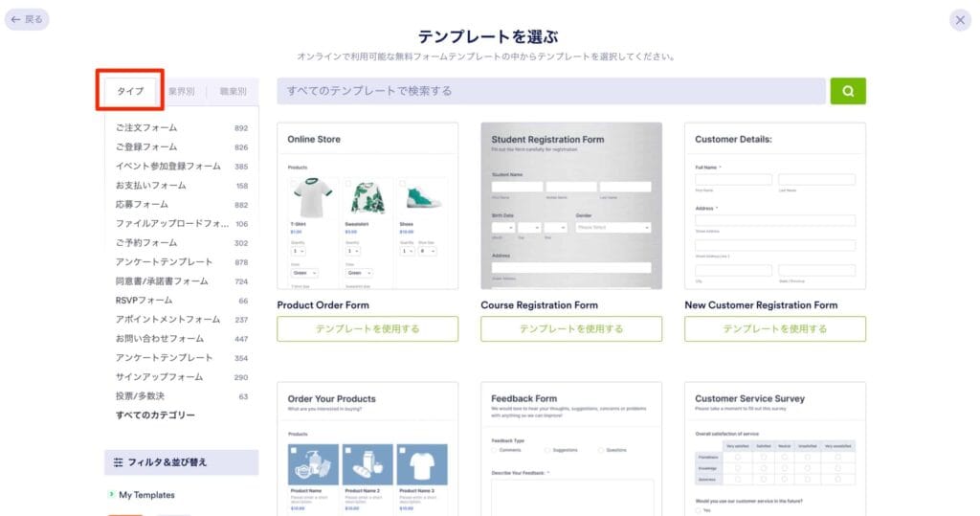Open the ご登録フォーム category
Screen dimensions: 980x516
coord(181,147)
